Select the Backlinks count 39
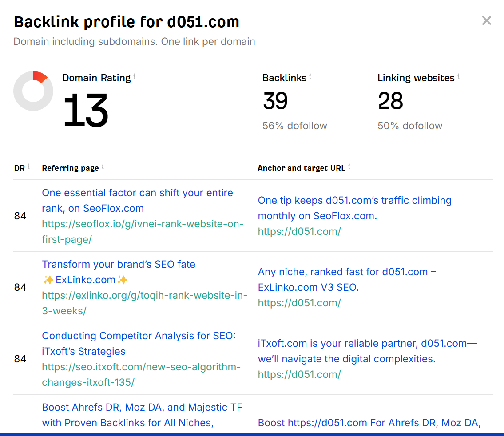This screenshot has width=504, height=436. coord(275,101)
